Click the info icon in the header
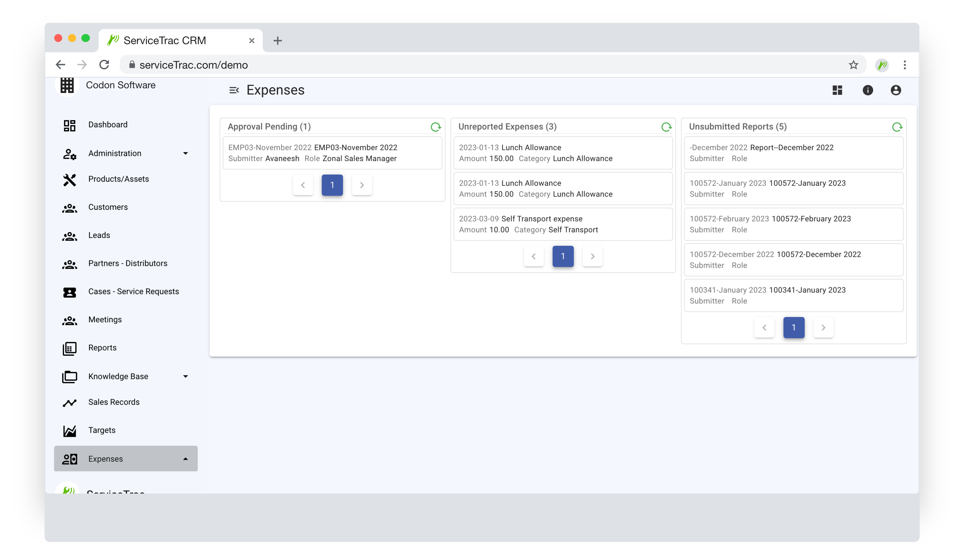 [x=867, y=90]
